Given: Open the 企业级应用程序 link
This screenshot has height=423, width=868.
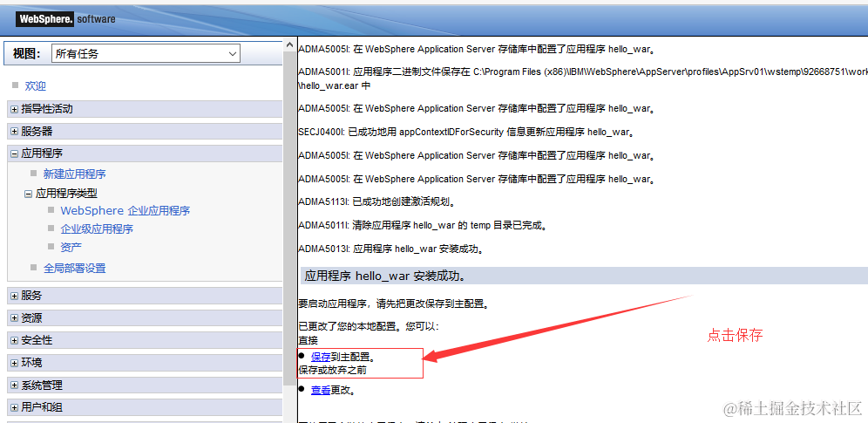Looking at the screenshot, I should [97, 229].
